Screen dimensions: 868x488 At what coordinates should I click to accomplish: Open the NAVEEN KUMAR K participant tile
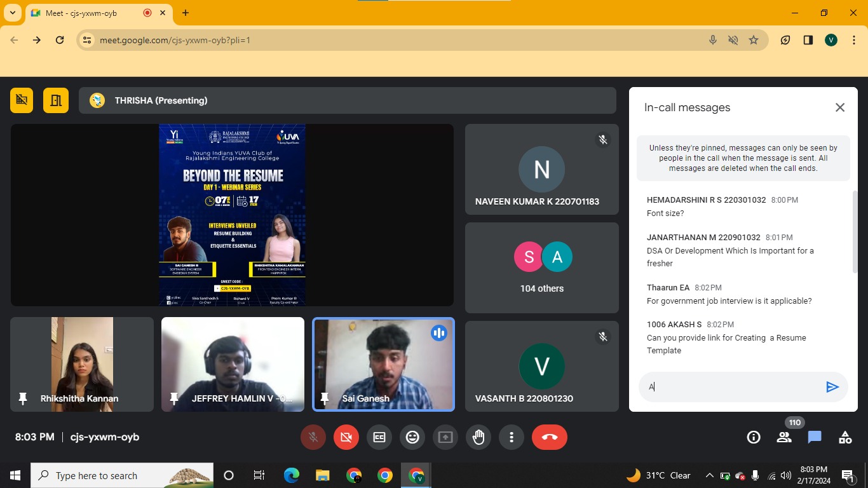coord(542,169)
